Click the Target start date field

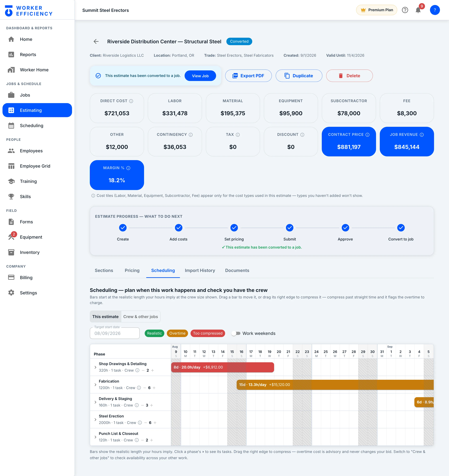point(115,333)
